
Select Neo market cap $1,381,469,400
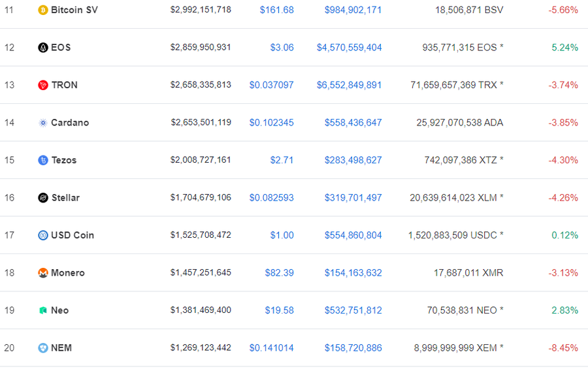tap(201, 310)
